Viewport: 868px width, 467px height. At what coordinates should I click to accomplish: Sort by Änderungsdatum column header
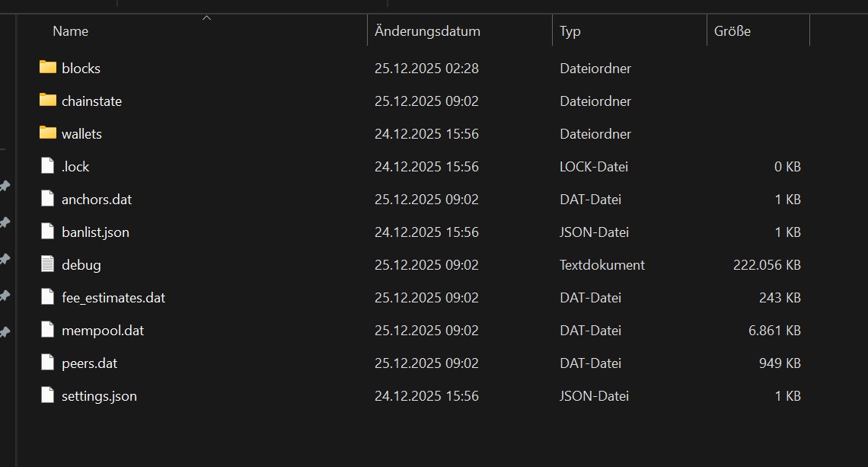(x=427, y=31)
